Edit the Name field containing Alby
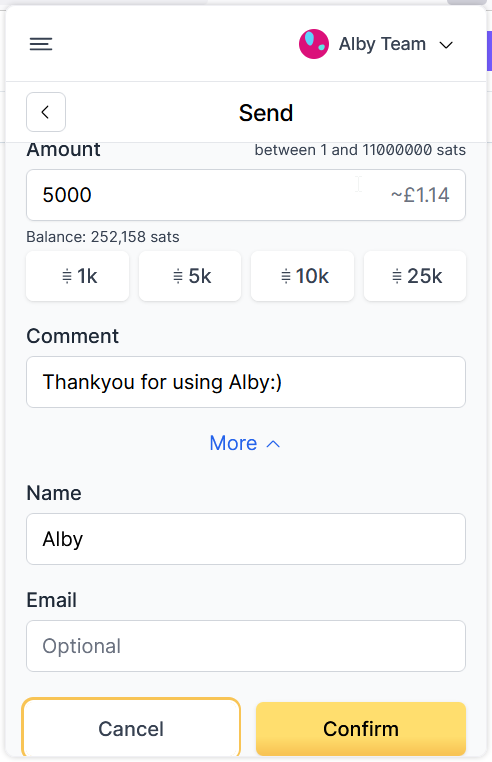The height and width of the screenshot is (762, 492). [246, 539]
